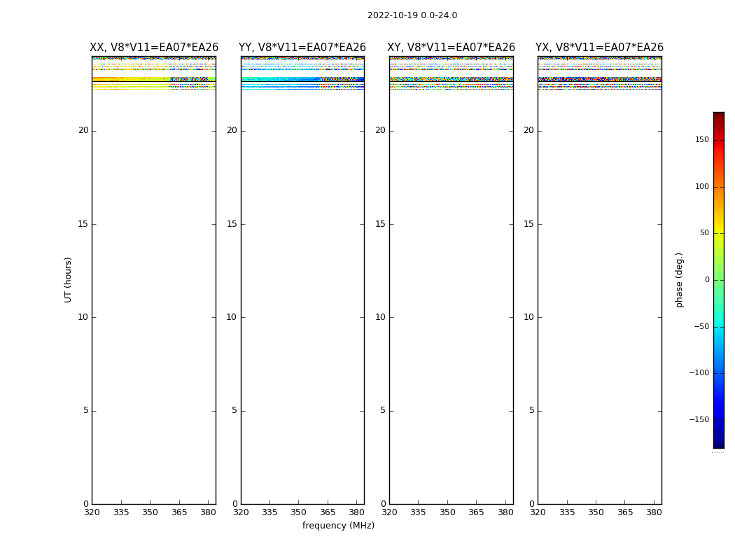735x560 pixels.
Task: Click the "frequency (MHz)" x-axis label
Action: (x=338, y=525)
